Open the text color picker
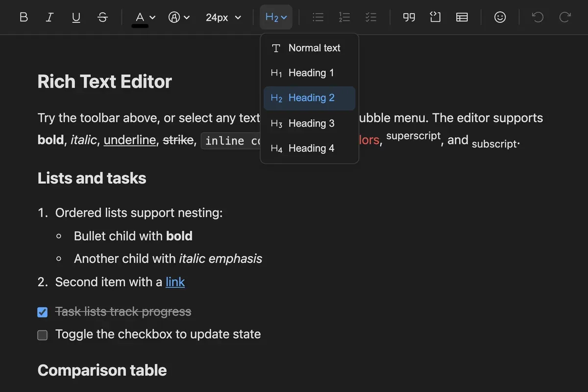Screen dimensions: 588x392 click(x=145, y=17)
